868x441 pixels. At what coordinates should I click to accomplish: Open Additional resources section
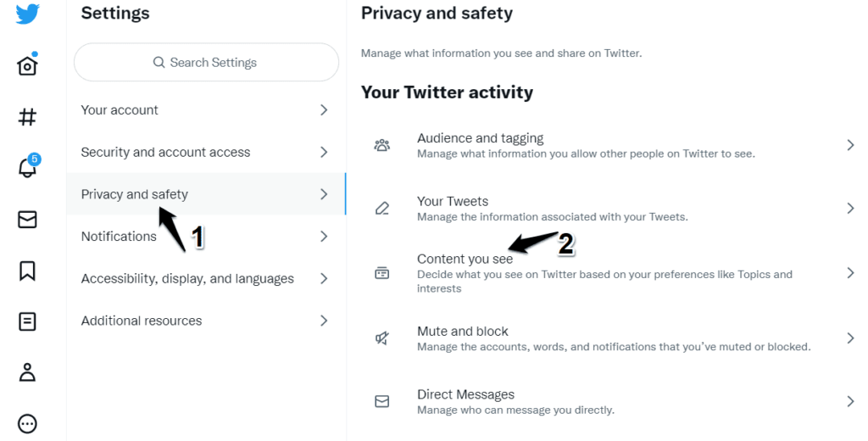coord(206,321)
